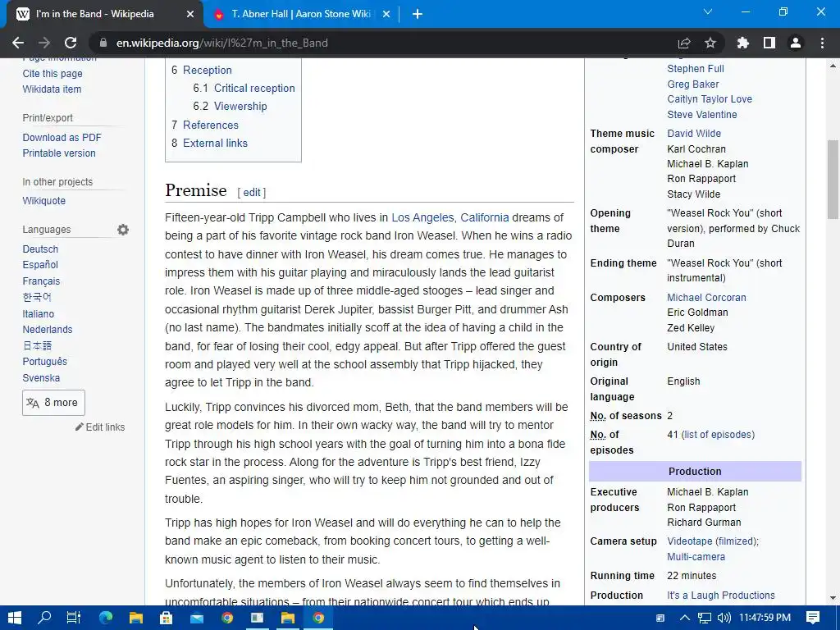
Task: Open the Printable version link
Action: tap(59, 153)
